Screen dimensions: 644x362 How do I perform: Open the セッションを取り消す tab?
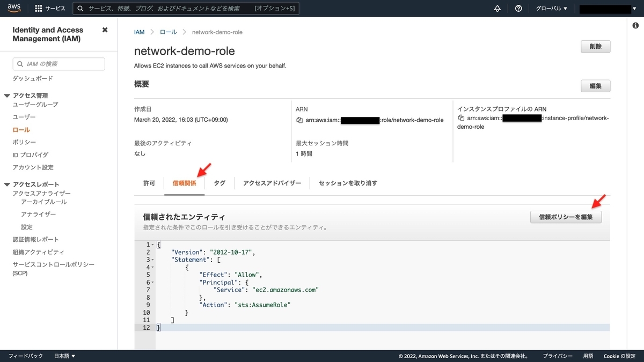pos(348,183)
